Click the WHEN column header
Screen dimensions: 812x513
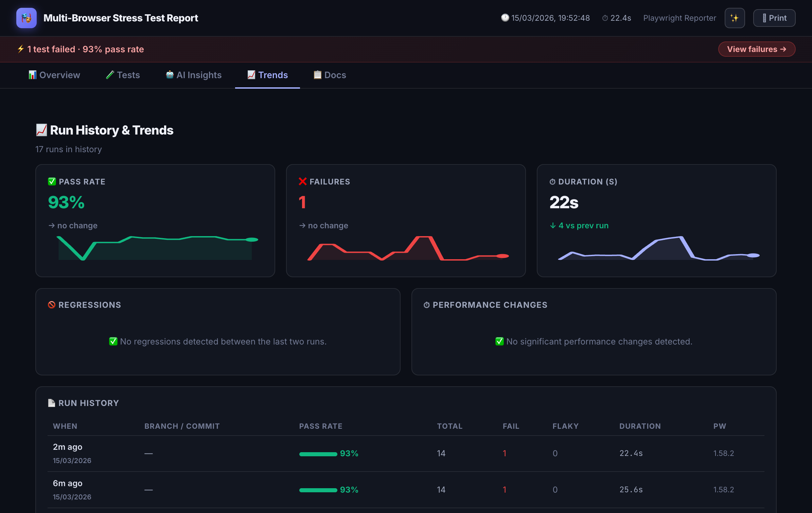tap(65, 426)
